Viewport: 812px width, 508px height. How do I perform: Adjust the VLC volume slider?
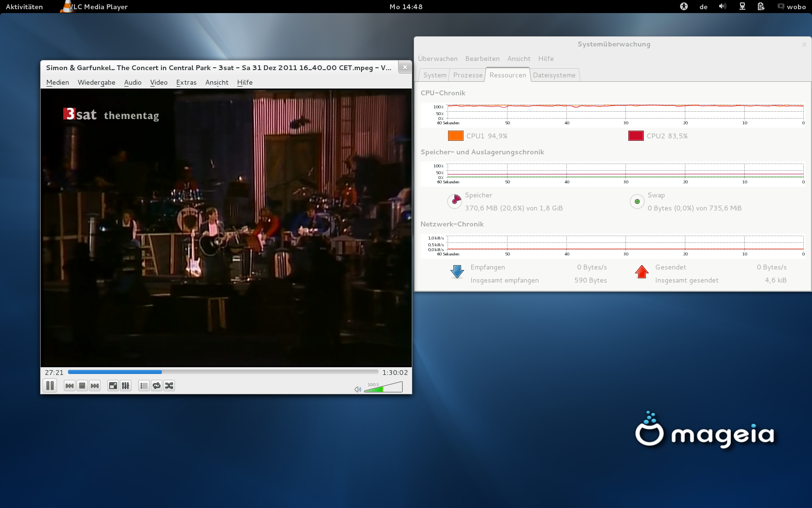click(383, 388)
